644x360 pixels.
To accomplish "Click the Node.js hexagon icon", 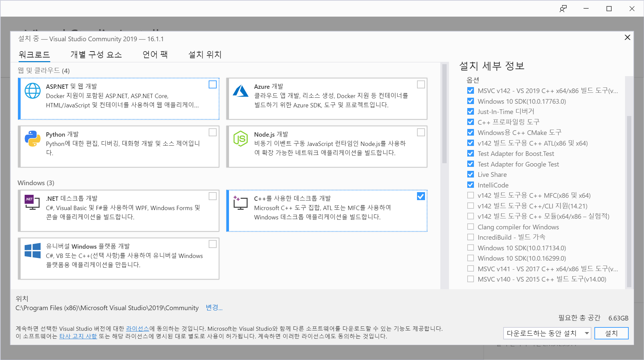I will point(241,139).
